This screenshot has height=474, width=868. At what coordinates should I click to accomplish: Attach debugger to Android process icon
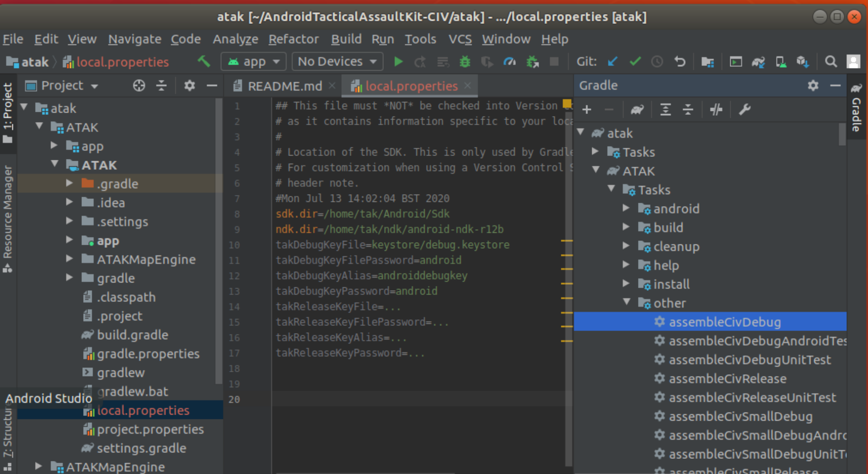(532, 62)
